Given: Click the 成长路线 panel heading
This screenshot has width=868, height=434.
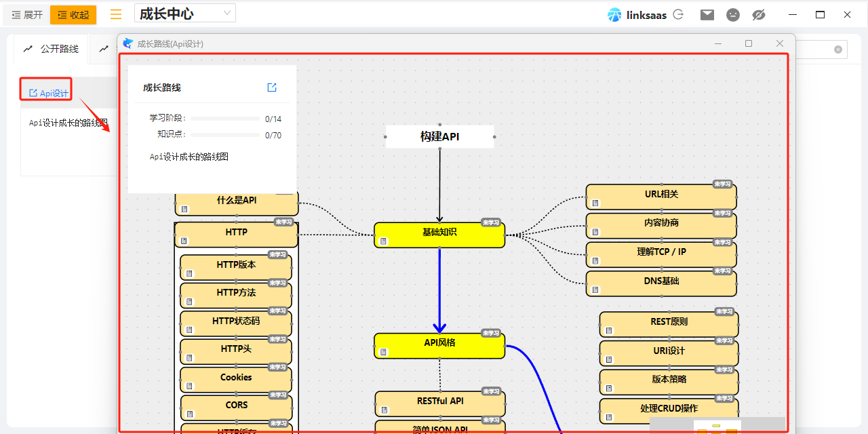Looking at the screenshot, I should click(162, 87).
